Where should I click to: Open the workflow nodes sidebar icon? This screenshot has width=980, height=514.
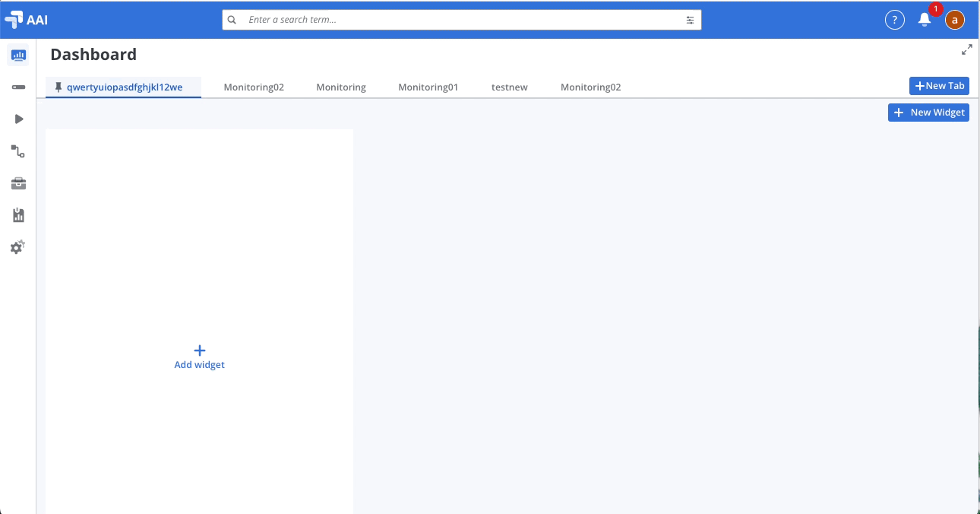(18, 151)
